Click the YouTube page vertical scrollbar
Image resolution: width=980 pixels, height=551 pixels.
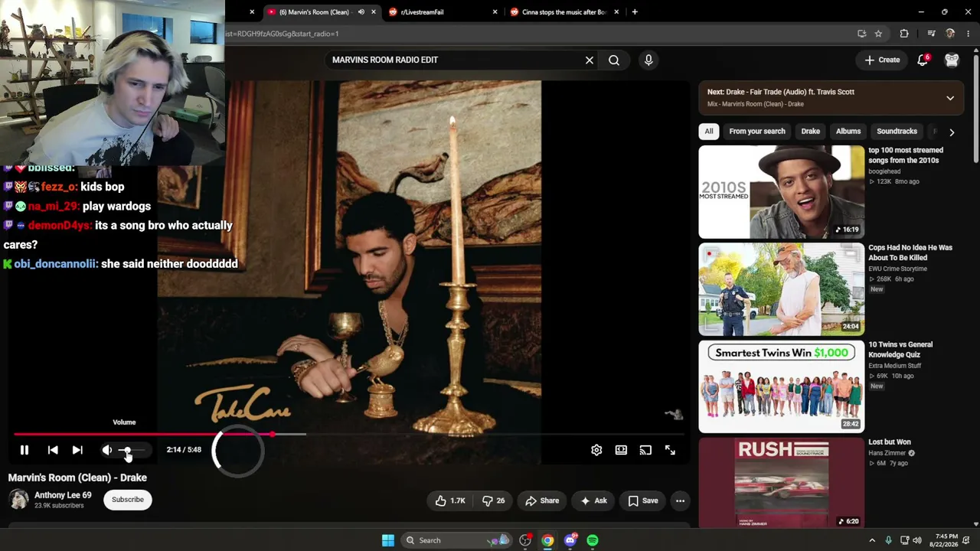click(976, 107)
